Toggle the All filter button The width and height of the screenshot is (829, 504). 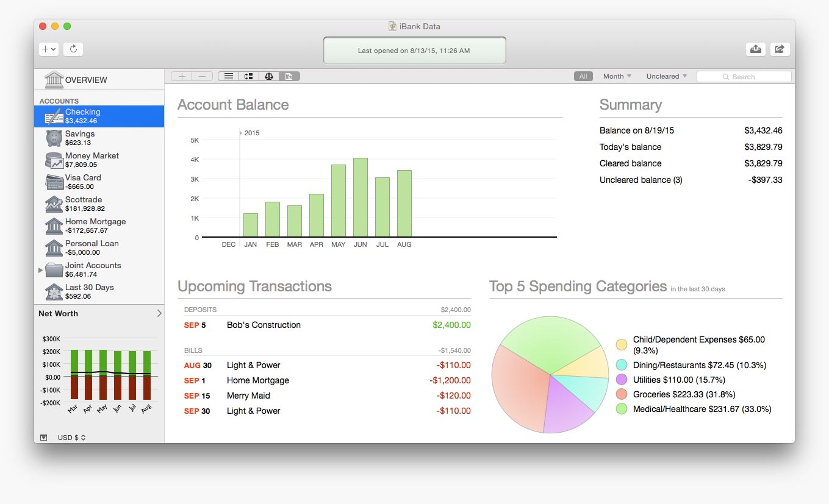583,76
